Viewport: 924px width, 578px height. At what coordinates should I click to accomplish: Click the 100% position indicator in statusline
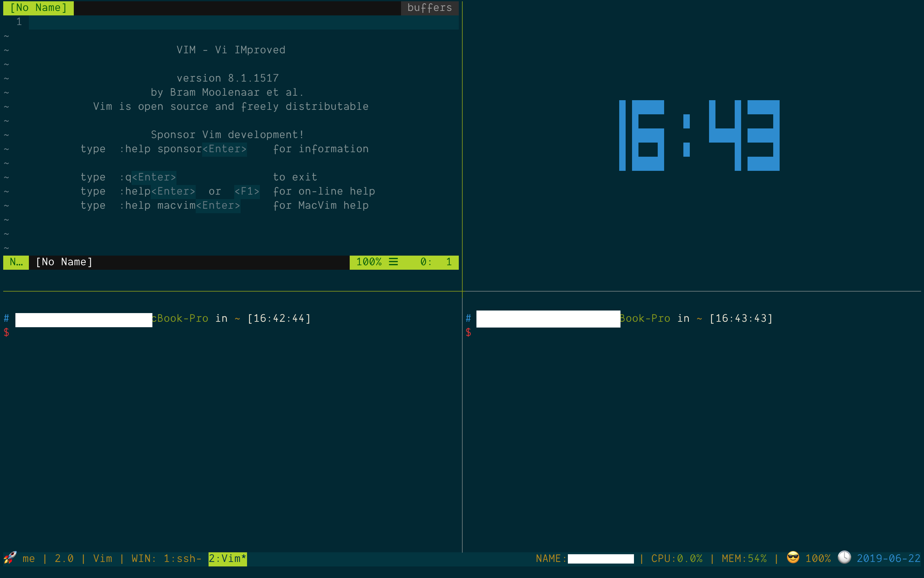pyautogui.click(x=369, y=262)
